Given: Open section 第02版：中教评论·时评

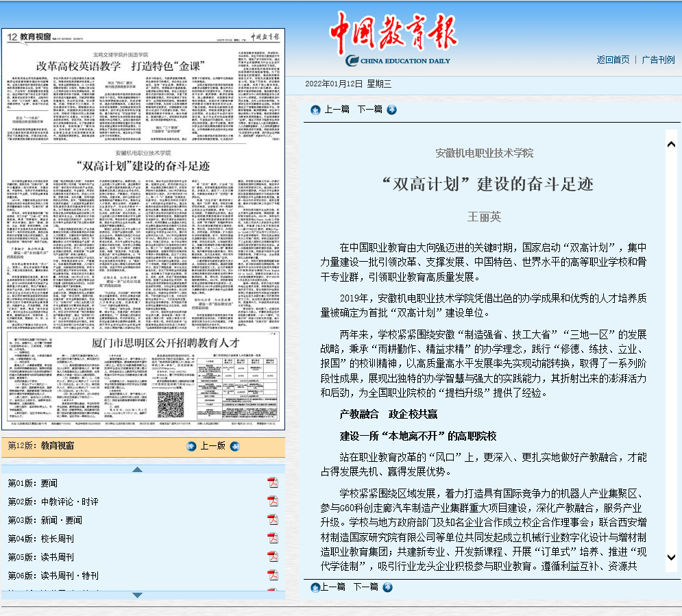Looking at the screenshot, I should pos(53,502).
